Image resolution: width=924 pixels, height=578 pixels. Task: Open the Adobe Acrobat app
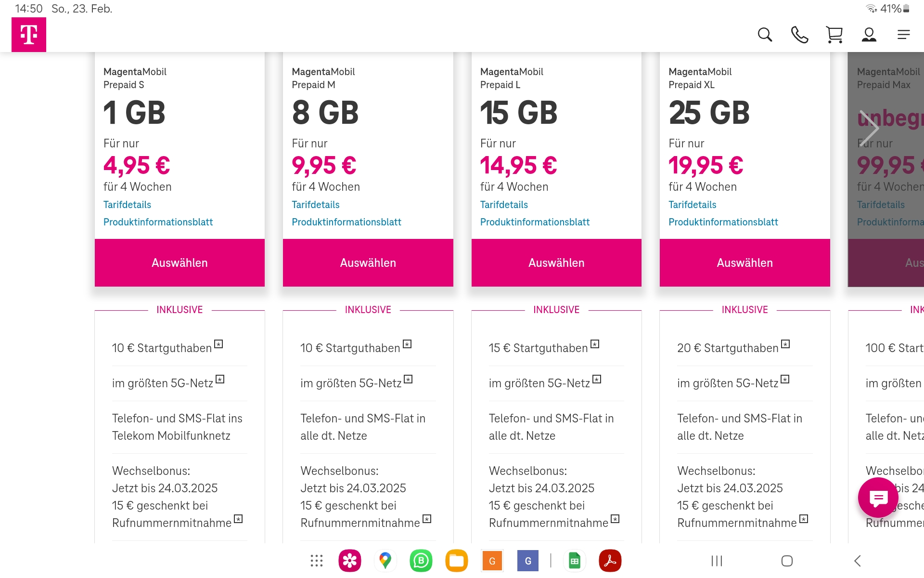point(610,561)
